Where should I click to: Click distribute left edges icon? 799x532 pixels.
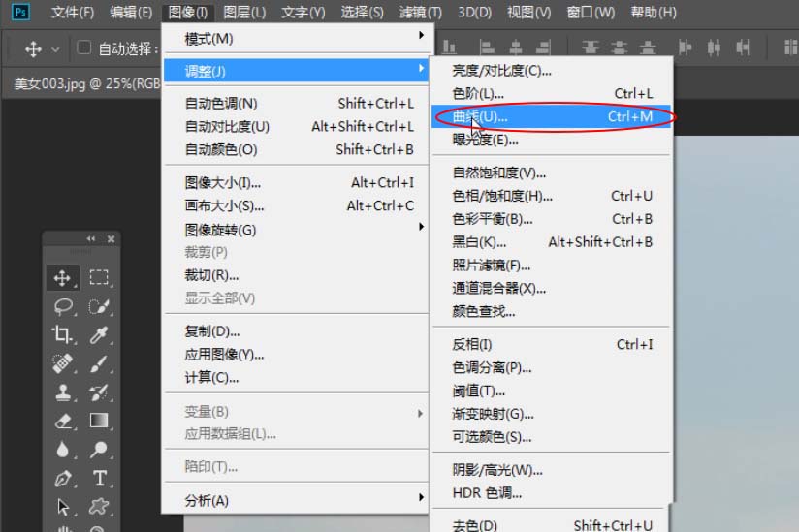(685, 47)
